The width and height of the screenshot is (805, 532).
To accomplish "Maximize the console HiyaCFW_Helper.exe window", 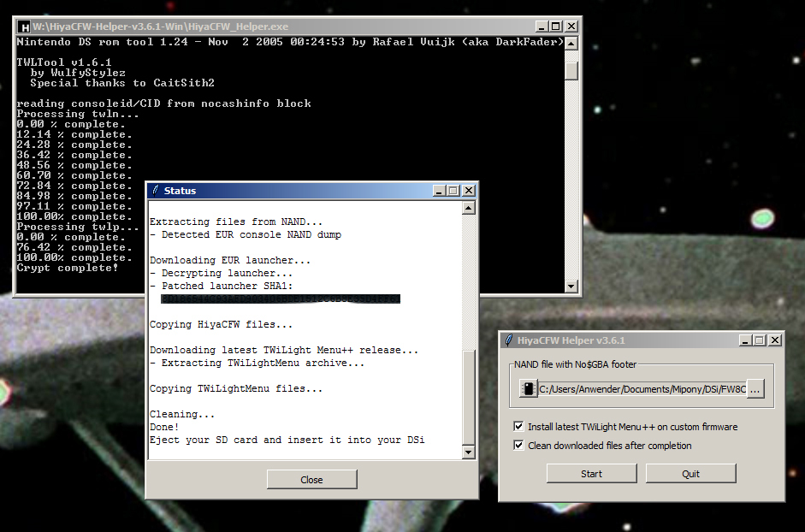I will tap(556, 27).
